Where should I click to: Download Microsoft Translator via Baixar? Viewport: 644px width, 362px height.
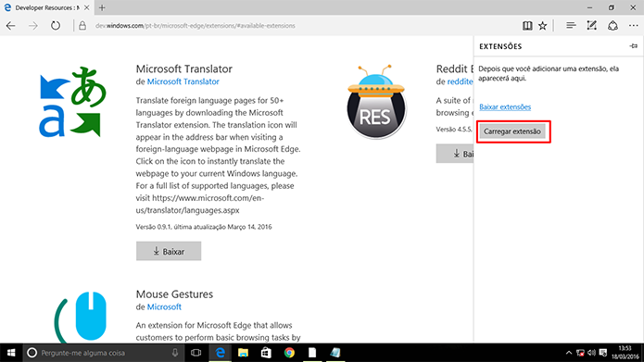click(x=169, y=251)
